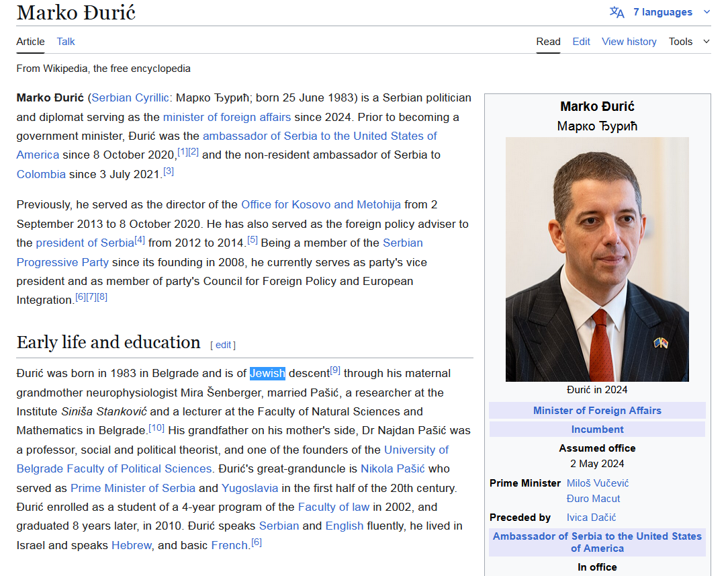Click citation reference [4]
The width and height of the screenshot is (728, 576).
point(140,240)
